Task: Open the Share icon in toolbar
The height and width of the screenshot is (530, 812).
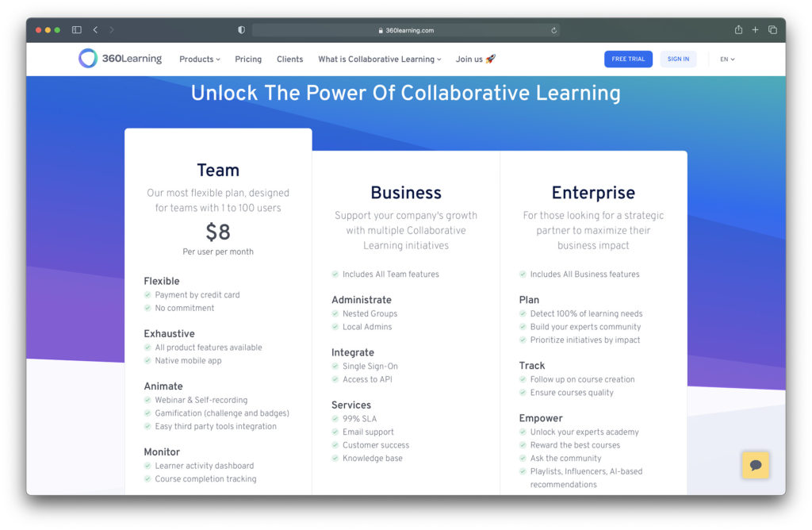Action: (738, 29)
